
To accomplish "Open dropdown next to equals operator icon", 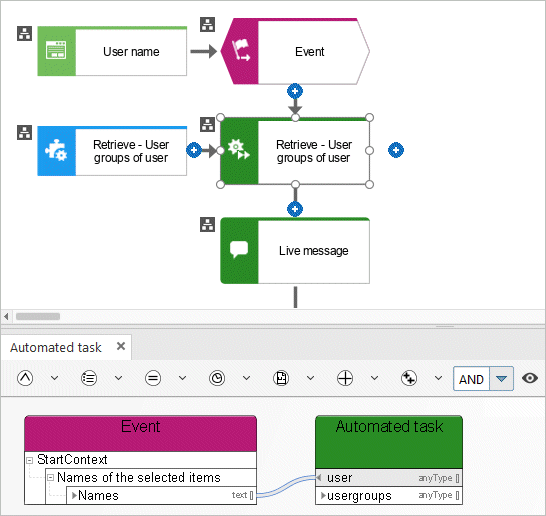I will [182, 378].
